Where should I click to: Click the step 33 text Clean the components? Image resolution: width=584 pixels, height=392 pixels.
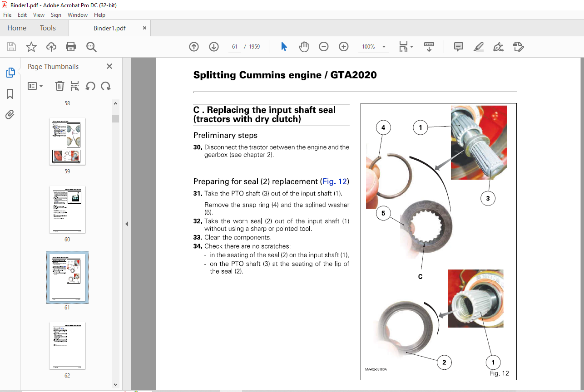point(238,237)
